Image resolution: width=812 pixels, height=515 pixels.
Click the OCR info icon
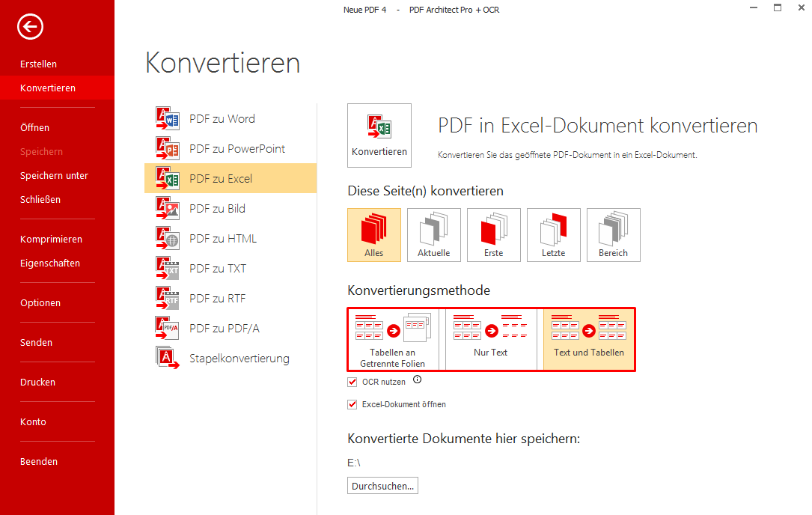click(x=418, y=380)
